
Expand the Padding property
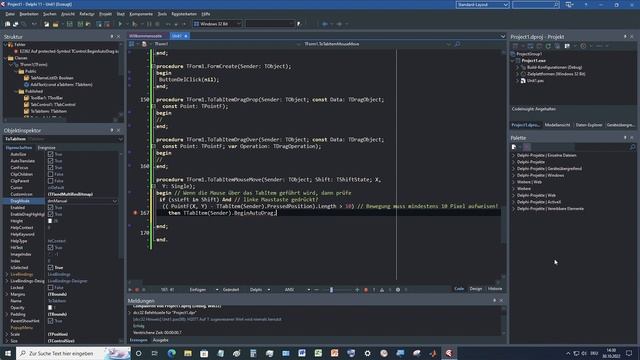[7, 314]
